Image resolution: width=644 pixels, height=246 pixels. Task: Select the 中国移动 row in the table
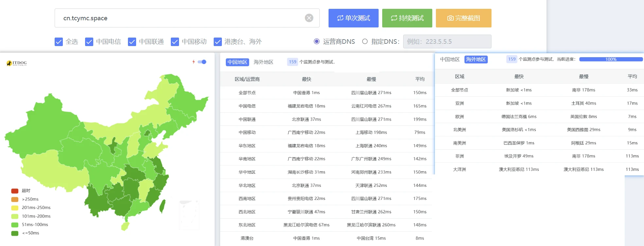326,132
